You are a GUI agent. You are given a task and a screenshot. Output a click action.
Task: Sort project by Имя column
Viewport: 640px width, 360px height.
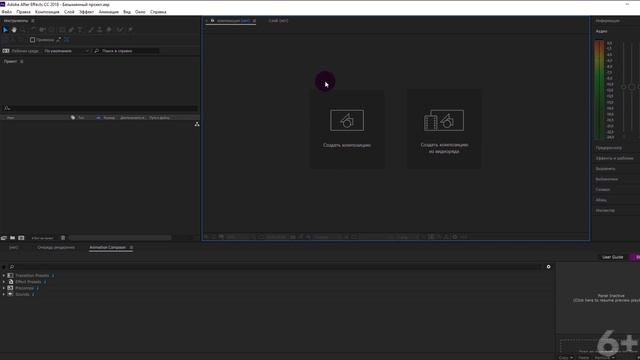tap(11, 118)
